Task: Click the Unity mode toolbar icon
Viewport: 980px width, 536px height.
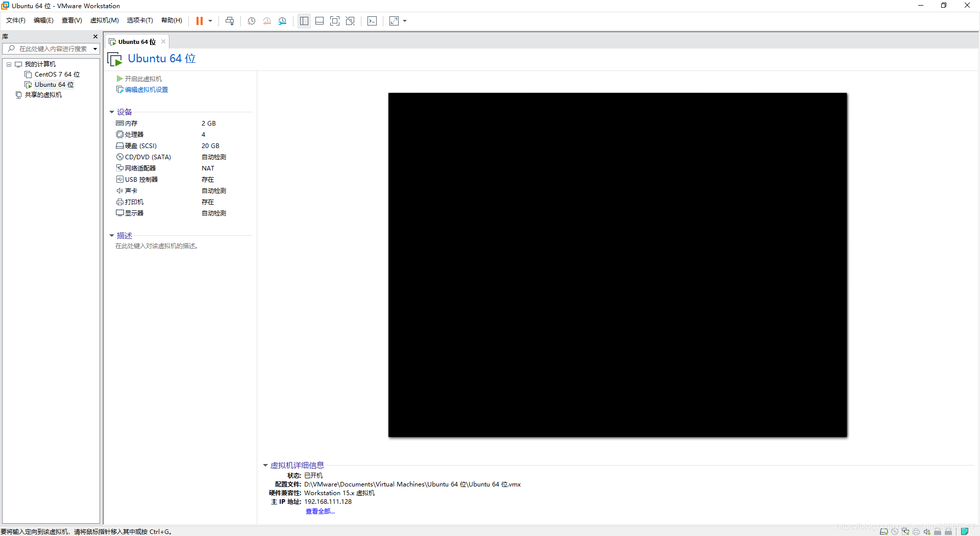Action: (350, 21)
